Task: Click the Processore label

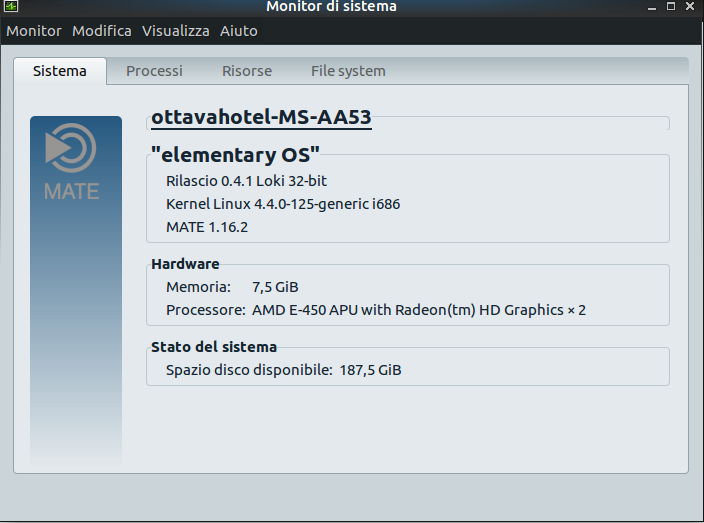Action: pos(206,310)
